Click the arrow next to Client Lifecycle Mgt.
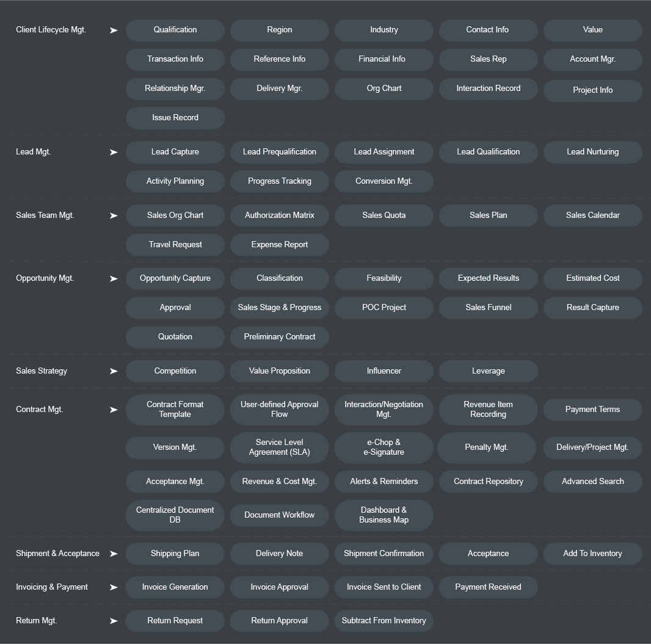 click(x=114, y=31)
